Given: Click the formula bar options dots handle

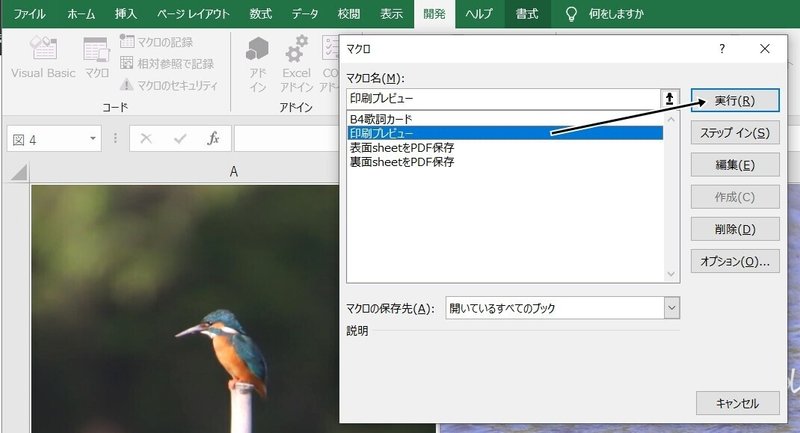Looking at the screenshot, I should (115, 139).
